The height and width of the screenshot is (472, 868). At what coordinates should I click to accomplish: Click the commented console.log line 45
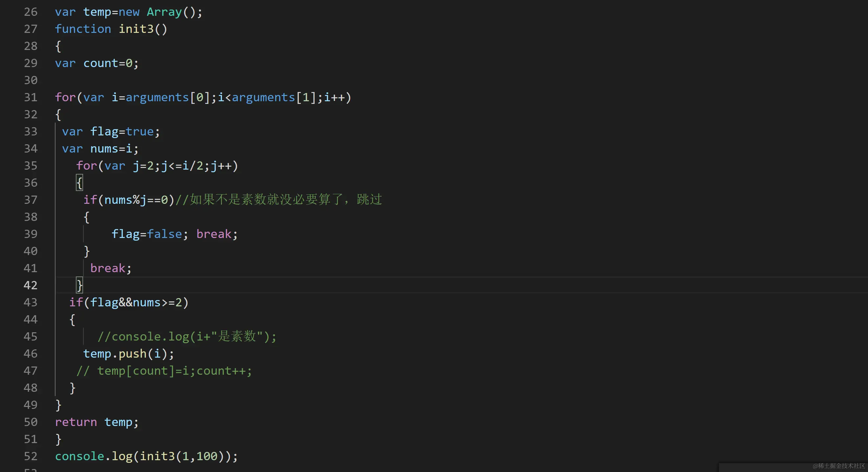coord(187,337)
